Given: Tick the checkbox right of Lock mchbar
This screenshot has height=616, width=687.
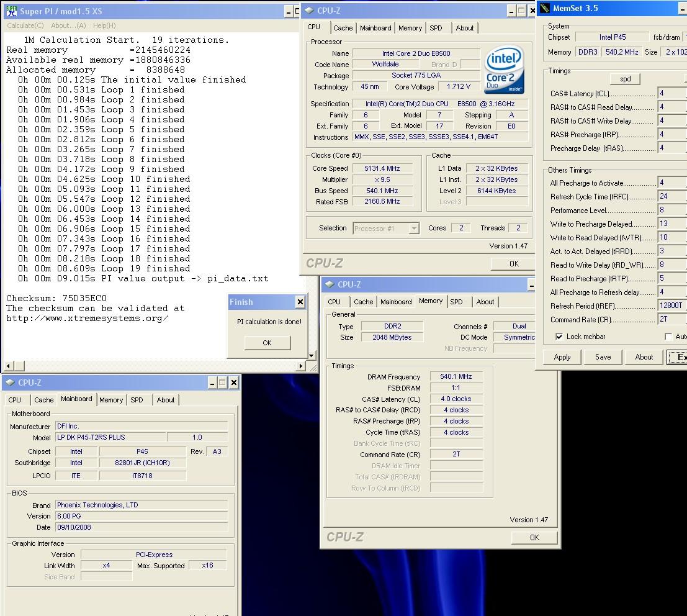Looking at the screenshot, I should [x=668, y=337].
